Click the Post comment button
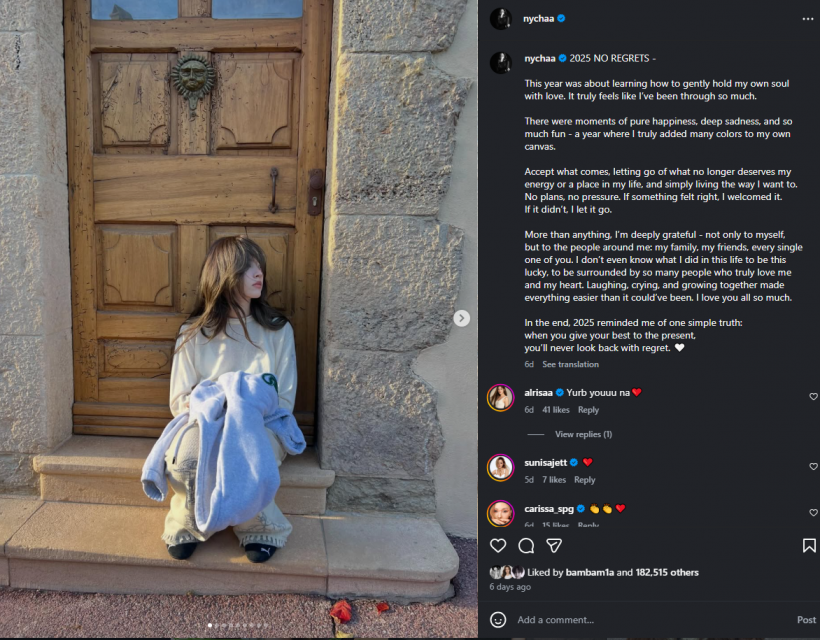Image resolution: width=820 pixels, height=640 pixels. click(x=806, y=620)
